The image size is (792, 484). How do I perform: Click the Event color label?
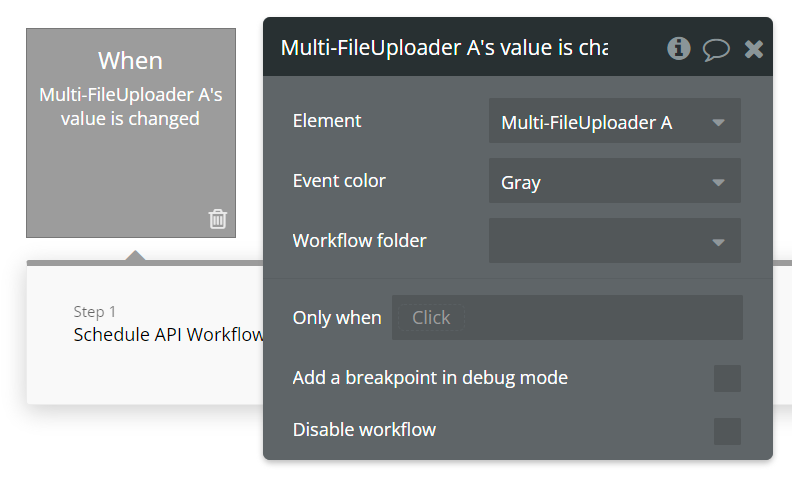tap(339, 181)
